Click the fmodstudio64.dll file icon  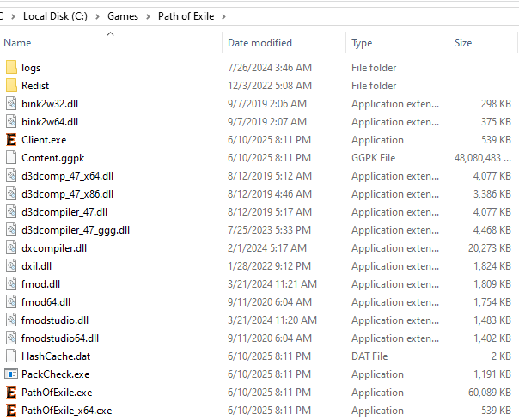[11, 338]
